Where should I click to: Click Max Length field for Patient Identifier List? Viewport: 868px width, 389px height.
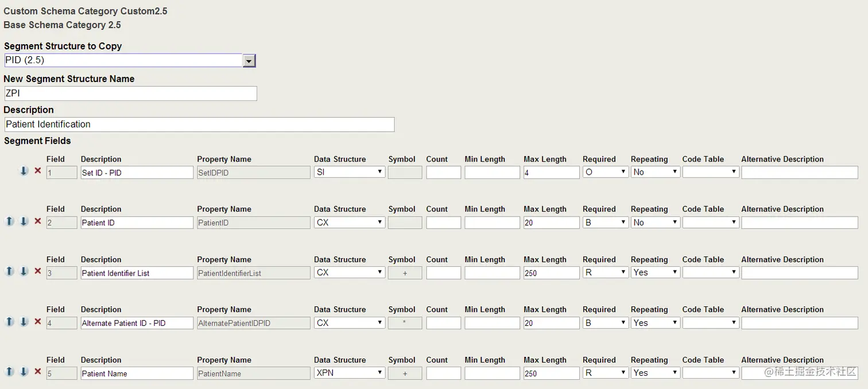pos(552,273)
